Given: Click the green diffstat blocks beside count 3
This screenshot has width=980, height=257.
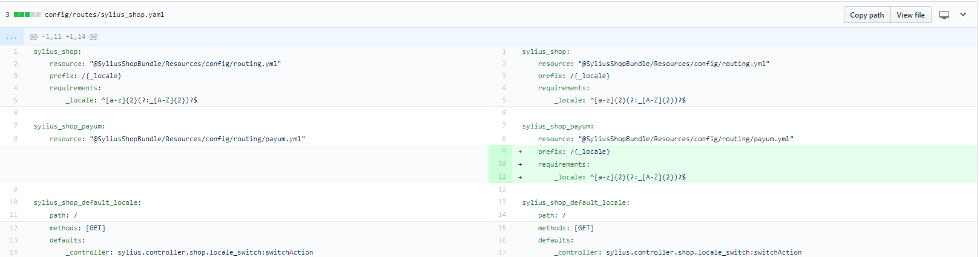Looking at the screenshot, I should (27, 15).
